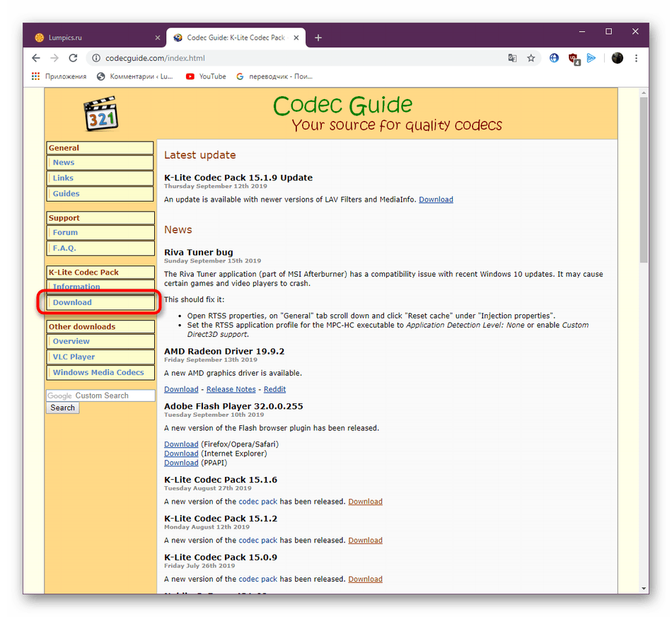Download Flash for Internet Explorer
Screen dimensions: 672x617
[x=181, y=454]
